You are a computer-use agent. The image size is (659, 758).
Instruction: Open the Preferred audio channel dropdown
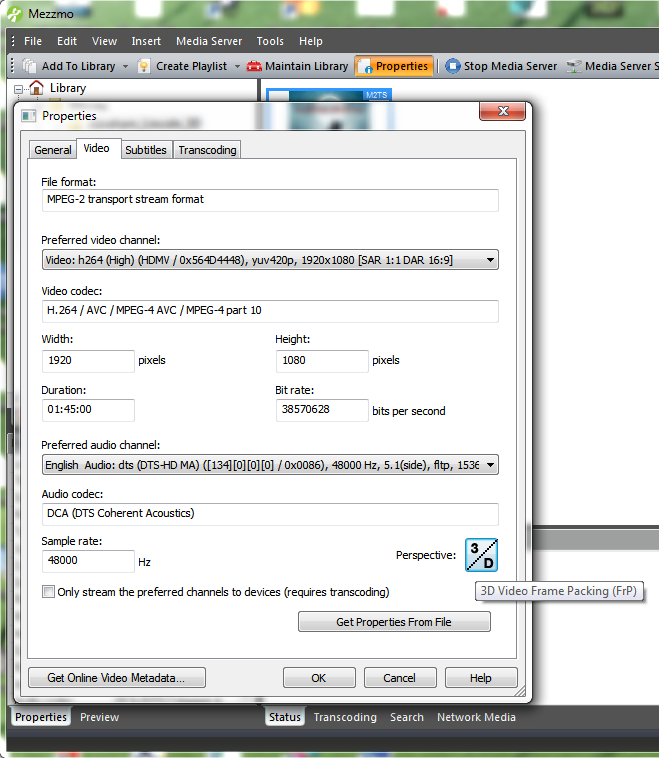490,465
